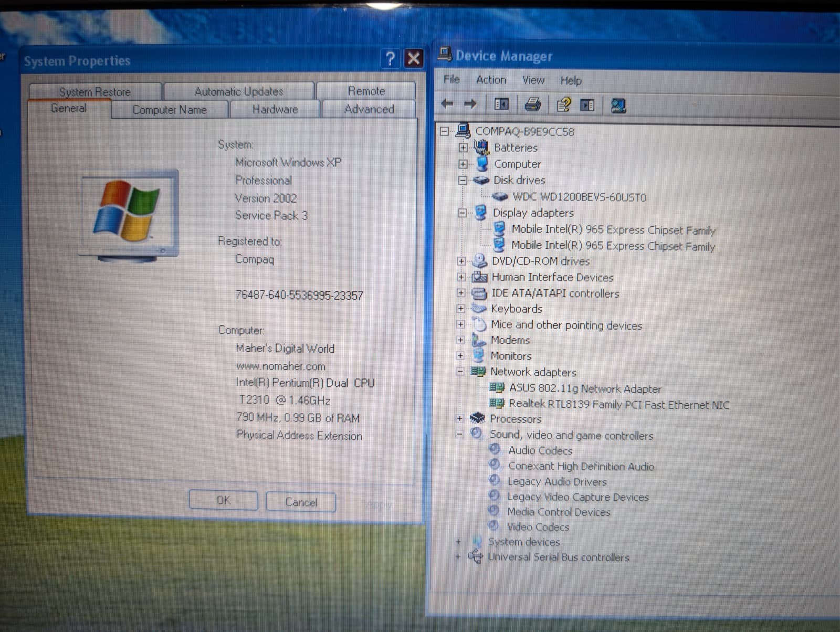Image resolution: width=840 pixels, height=632 pixels.
Task: Click the Processors category icon
Action: [477, 418]
